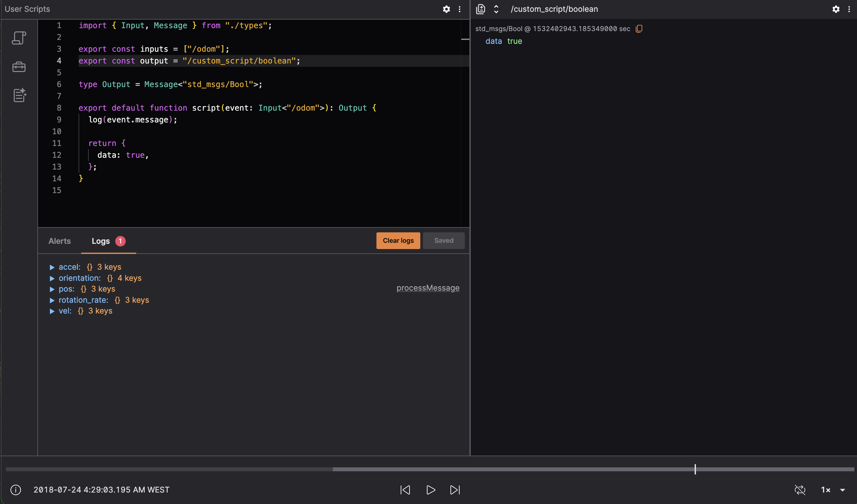
Task: Open the templates sidebar icon
Action: tap(20, 95)
